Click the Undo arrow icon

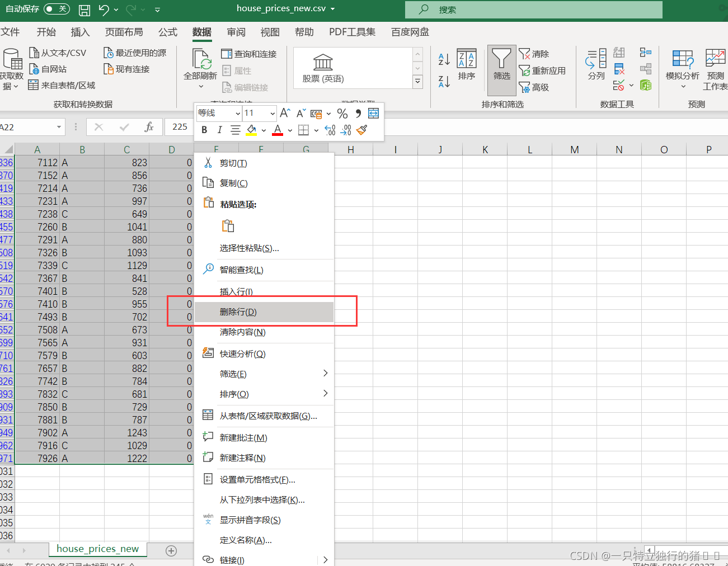[104, 10]
